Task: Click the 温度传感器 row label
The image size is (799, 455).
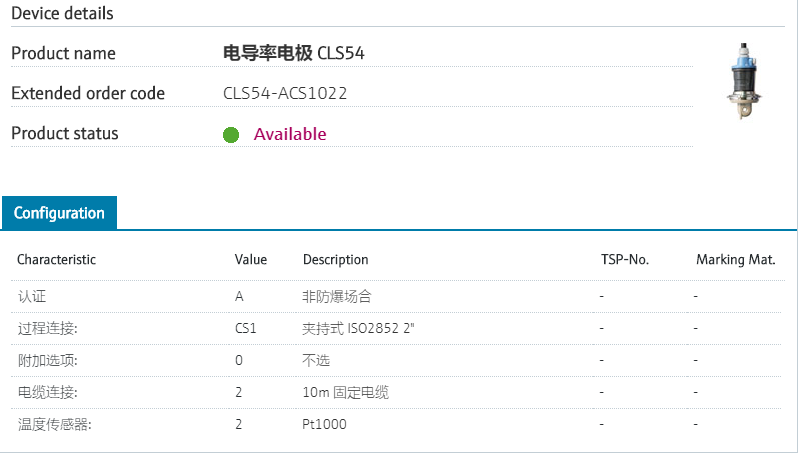Action: click(x=54, y=424)
